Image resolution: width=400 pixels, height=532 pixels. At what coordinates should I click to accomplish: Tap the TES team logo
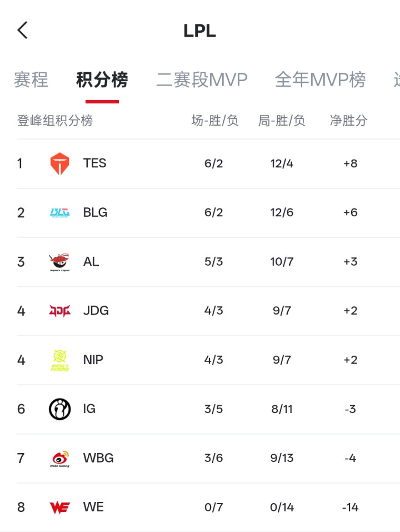tap(59, 163)
